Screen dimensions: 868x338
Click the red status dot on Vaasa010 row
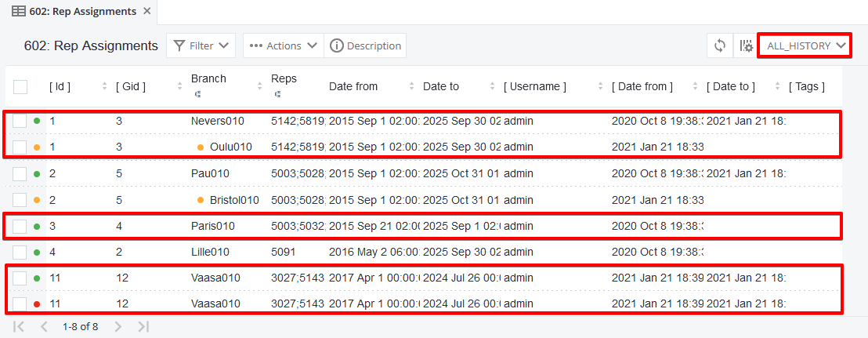(x=37, y=304)
